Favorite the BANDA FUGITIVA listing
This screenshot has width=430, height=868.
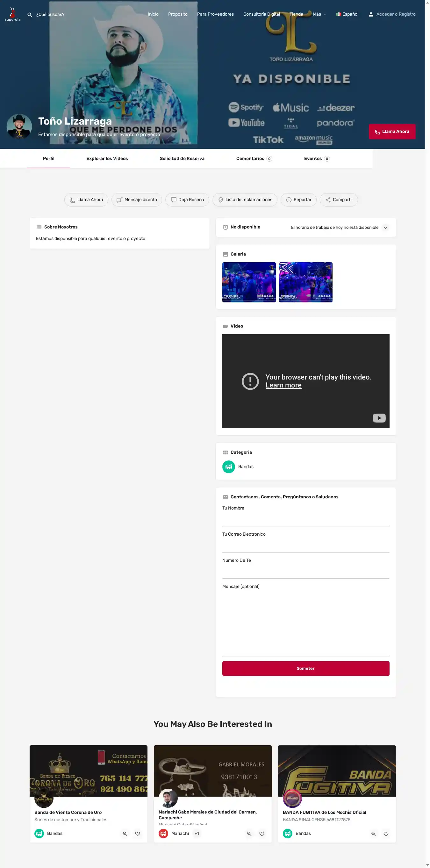click(x=386, y=834)
